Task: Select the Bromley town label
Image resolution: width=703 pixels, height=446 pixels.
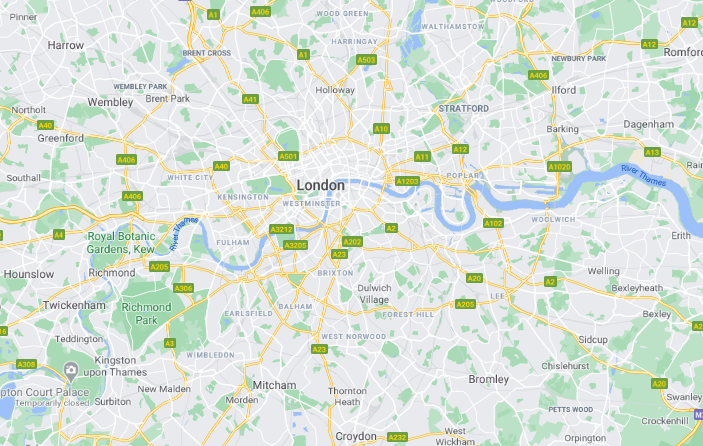Action: click(489, 379)
